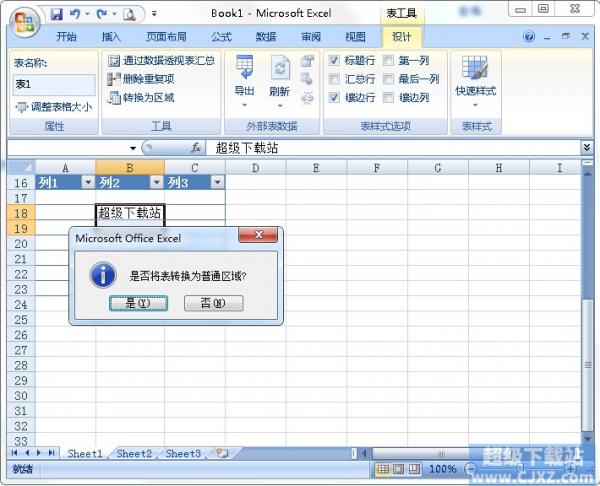
Task: Click No (否) in the dialog
Action: (x=213, y=303)
